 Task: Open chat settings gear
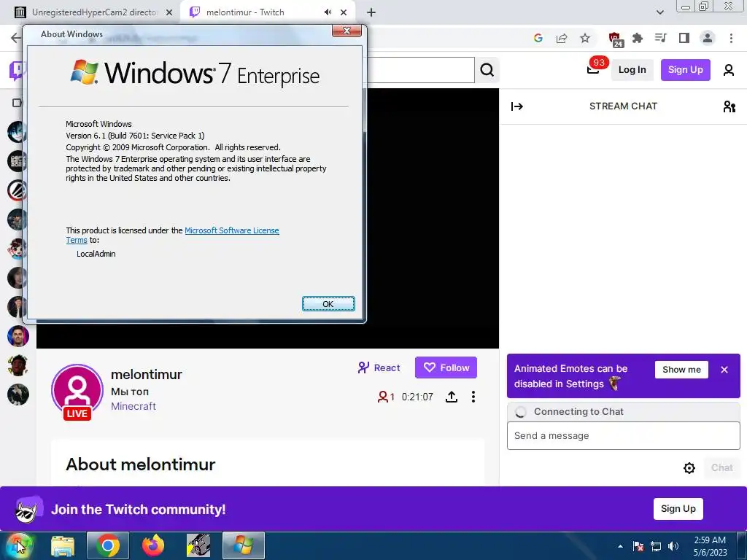click(689, 468)
